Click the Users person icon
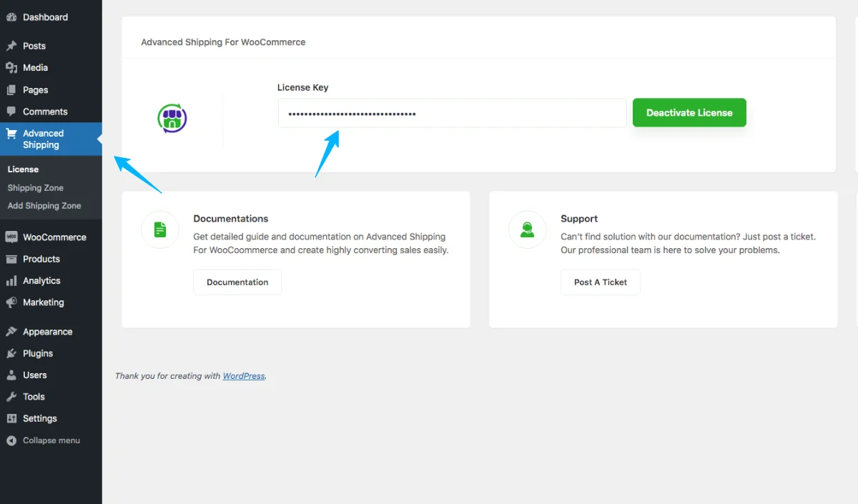Image resolution: width=858 pixels, height=504 pixels. (11, 375)
